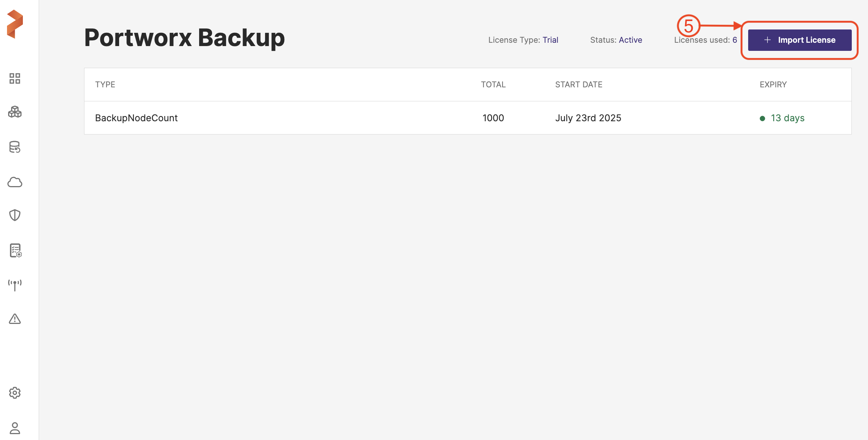Open the shield security icon
The image size is (868, 440).
pos(15,215)
